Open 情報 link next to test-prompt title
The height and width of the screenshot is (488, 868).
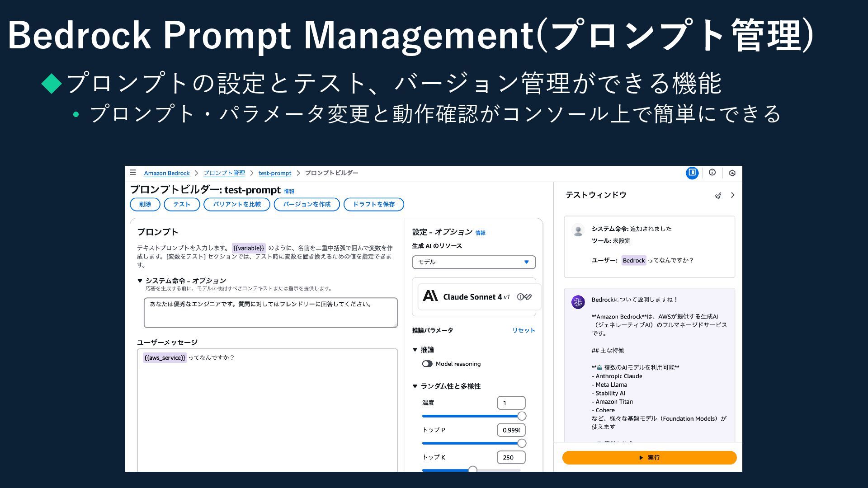[289, 192]
